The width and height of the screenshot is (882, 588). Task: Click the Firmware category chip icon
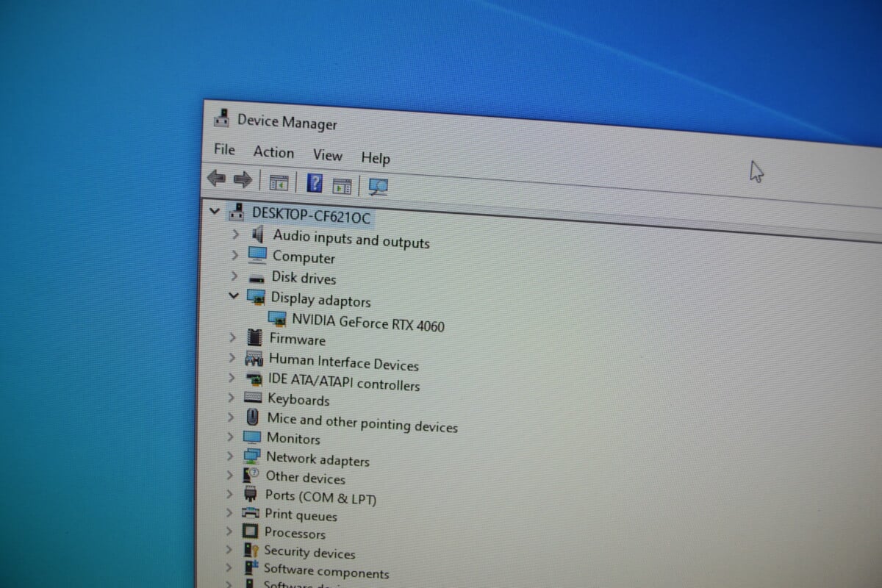(255, 337)
